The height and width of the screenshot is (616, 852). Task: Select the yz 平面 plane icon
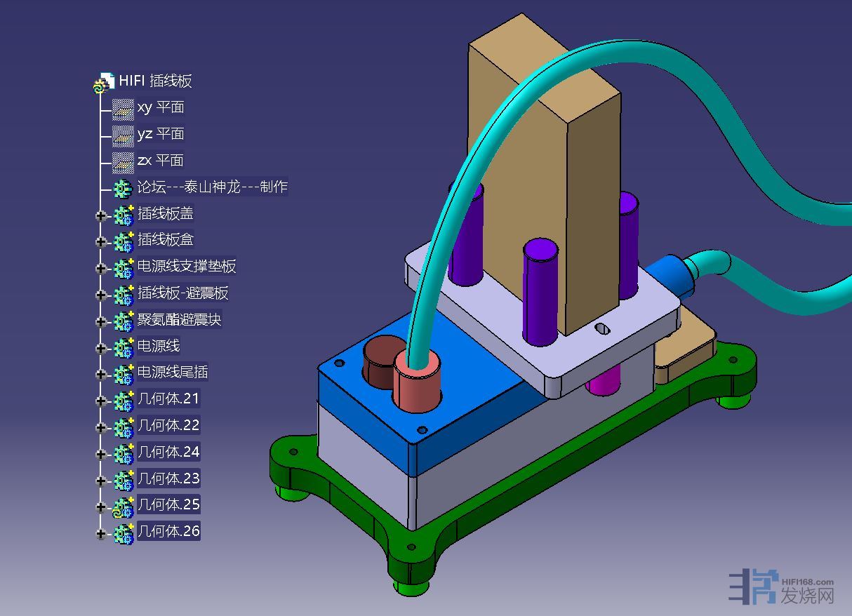tap(123, 135)
